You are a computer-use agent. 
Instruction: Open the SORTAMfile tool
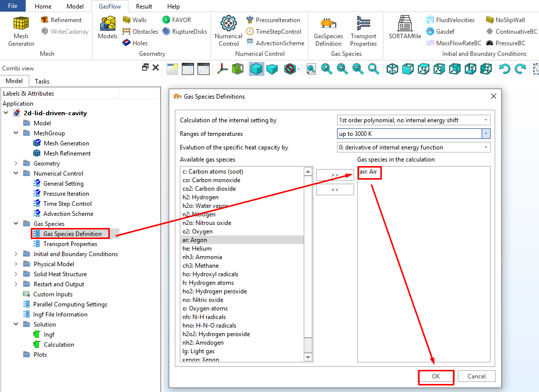tap(405, 28)
